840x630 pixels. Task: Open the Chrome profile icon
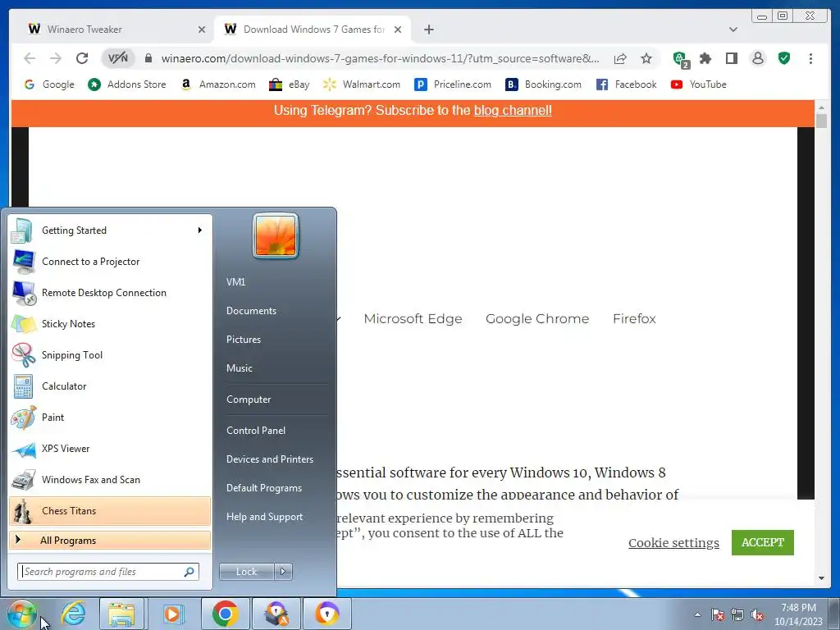coord(758,58)
